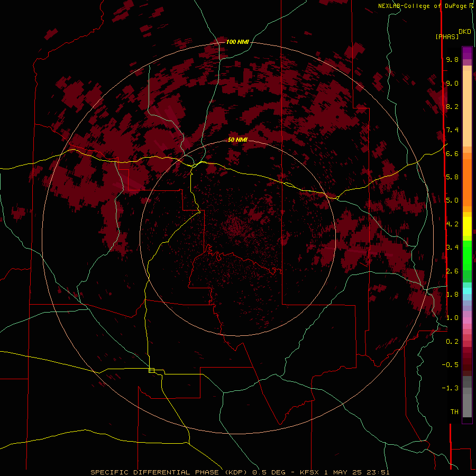This screenshot has height=476, width=476.
Task: Click the 4.2 value on the scale
Action: [x=452, y=224]
